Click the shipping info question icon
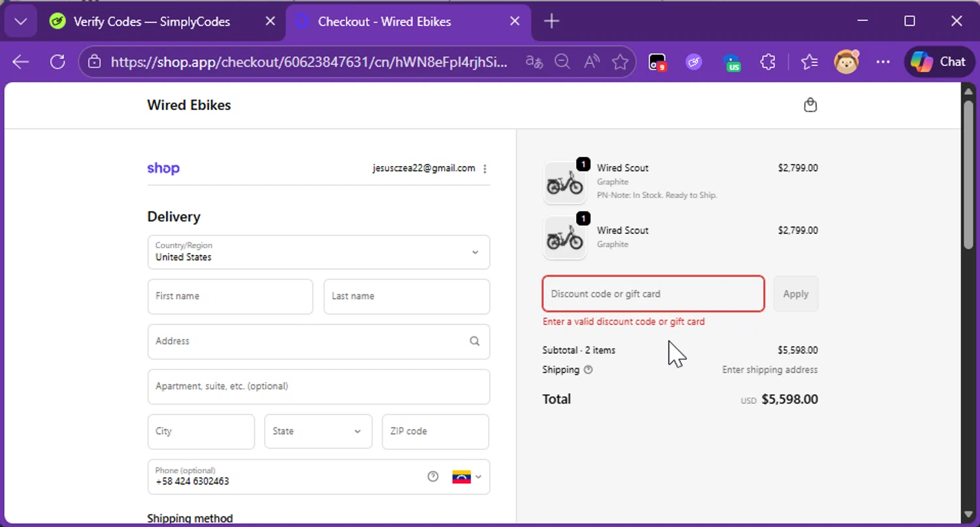Image resolution: width=980 pixels, height=527 pixels. [588, 369]
